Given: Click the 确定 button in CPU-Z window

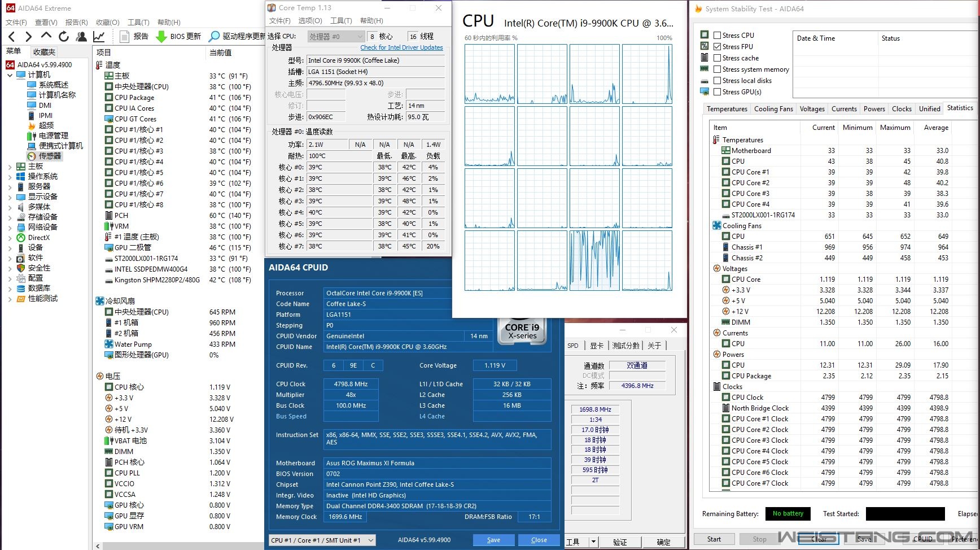Looking at the screenshot, I should 663,542.
